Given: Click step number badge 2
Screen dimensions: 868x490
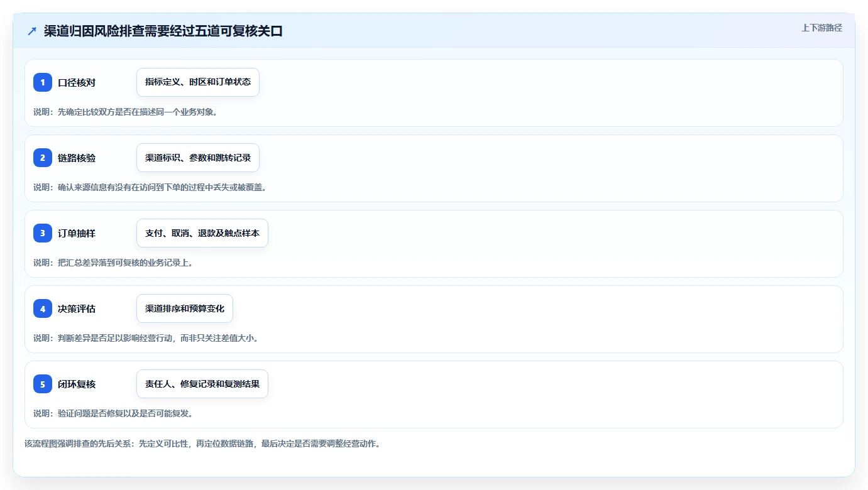Looking at the screenshot, I should pos(43,158).
